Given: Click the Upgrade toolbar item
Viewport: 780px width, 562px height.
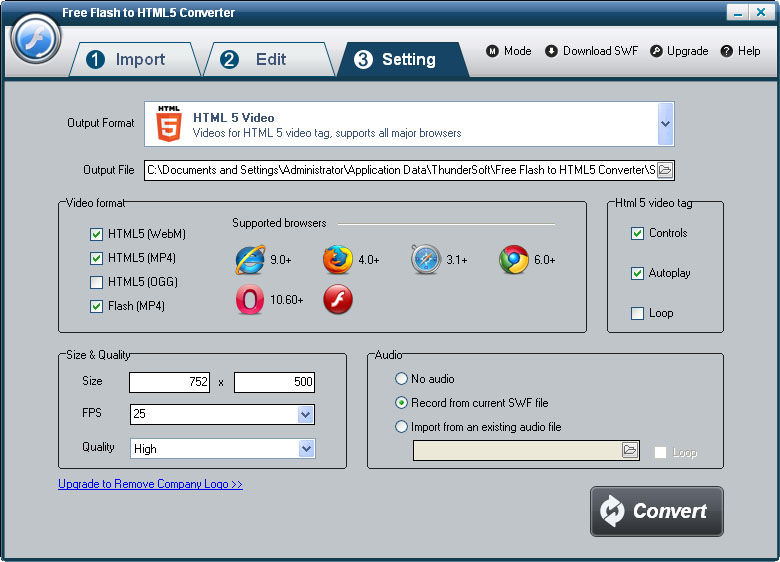Looking at the screenshot, I should (x=679, y=51).
